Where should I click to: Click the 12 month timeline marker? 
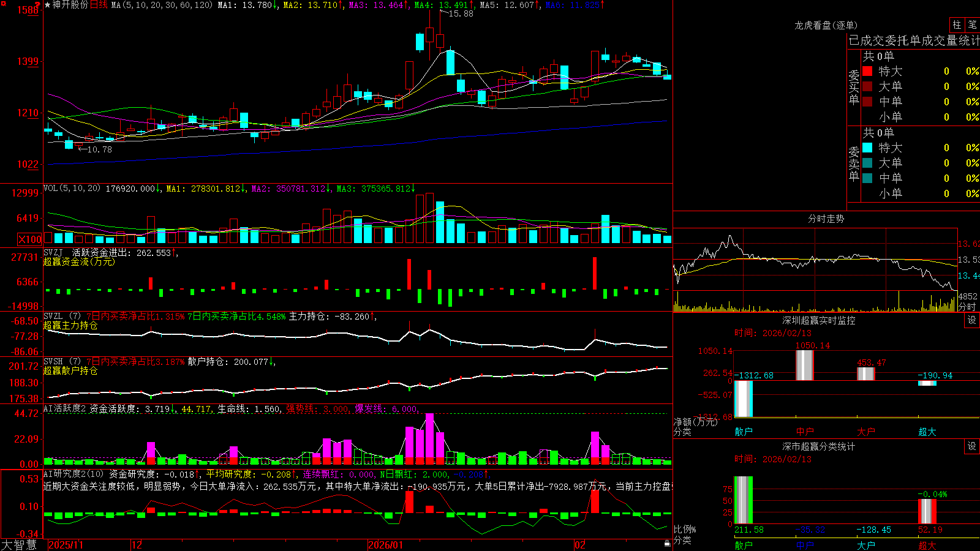[137, 545]
